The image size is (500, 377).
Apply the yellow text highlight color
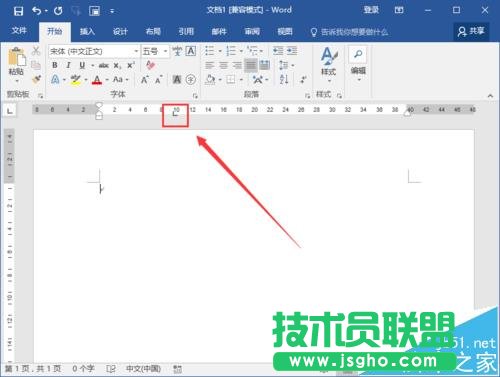click(76, 79)
